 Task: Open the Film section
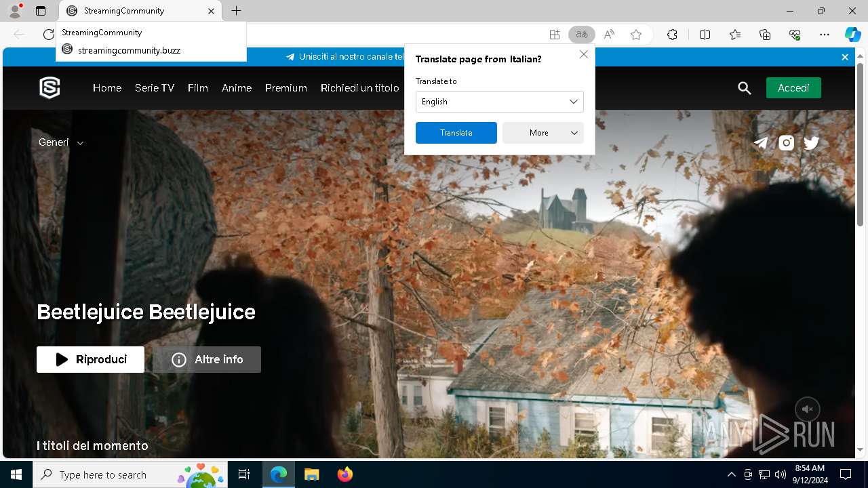[x=198, y=88]
